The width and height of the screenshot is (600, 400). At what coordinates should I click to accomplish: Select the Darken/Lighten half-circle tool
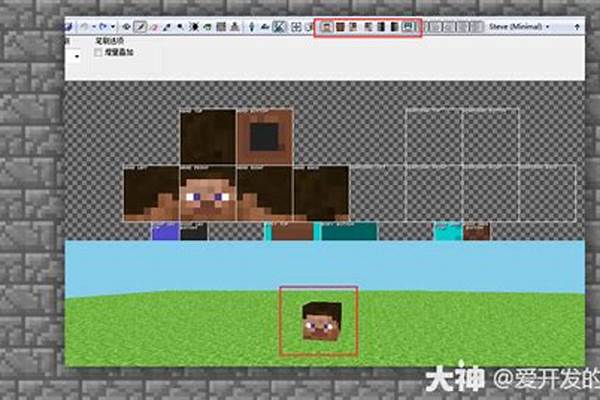pos(194,27)
